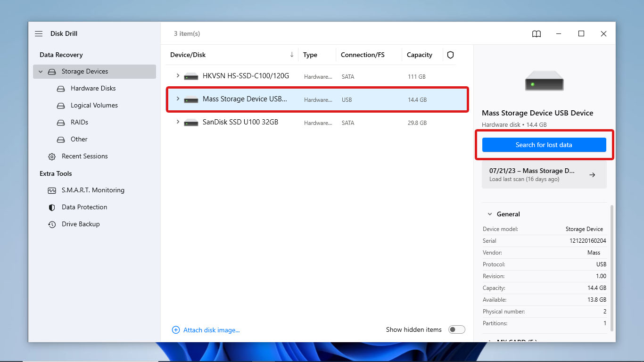Expand the Mass Storage Device USB row

pyautogui.click(x=177, y=99)
